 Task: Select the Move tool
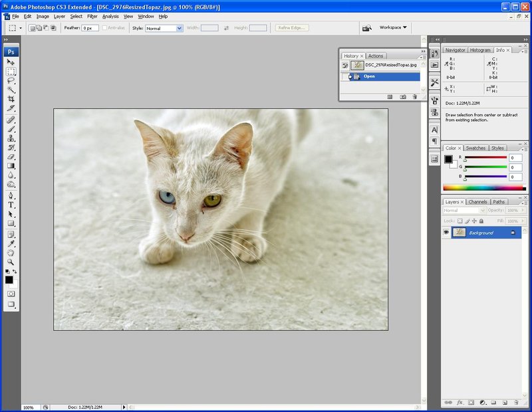(x=11, y=62)
